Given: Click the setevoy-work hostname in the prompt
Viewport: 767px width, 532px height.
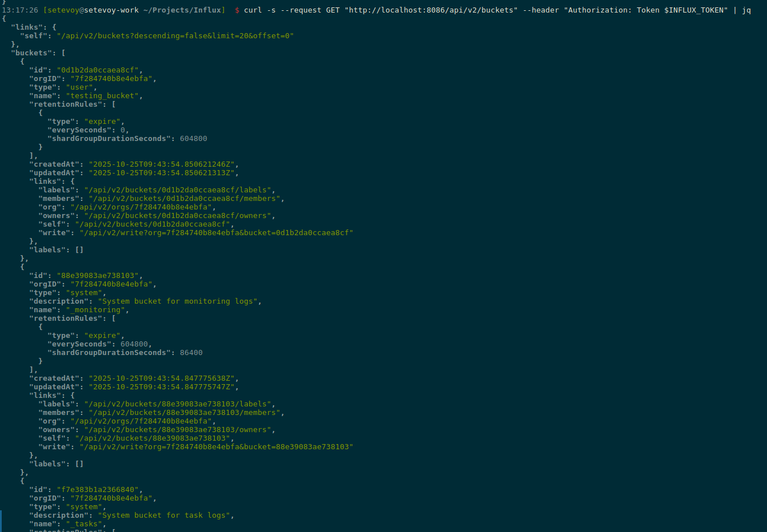Looking at the screenshot, I should click(111, 10).
